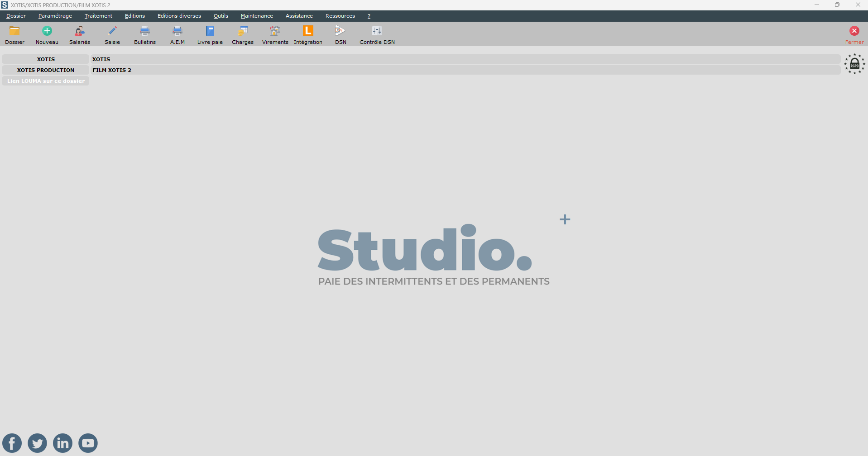Open the Outils menu
Screen dimensions: 868x456
pyautogui.click(x=221, y=16)
